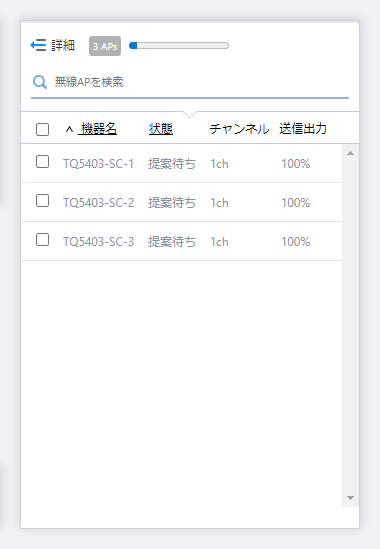Click the 送信出力 column header
The image size is (380, 549).
[x=303, y=129]
